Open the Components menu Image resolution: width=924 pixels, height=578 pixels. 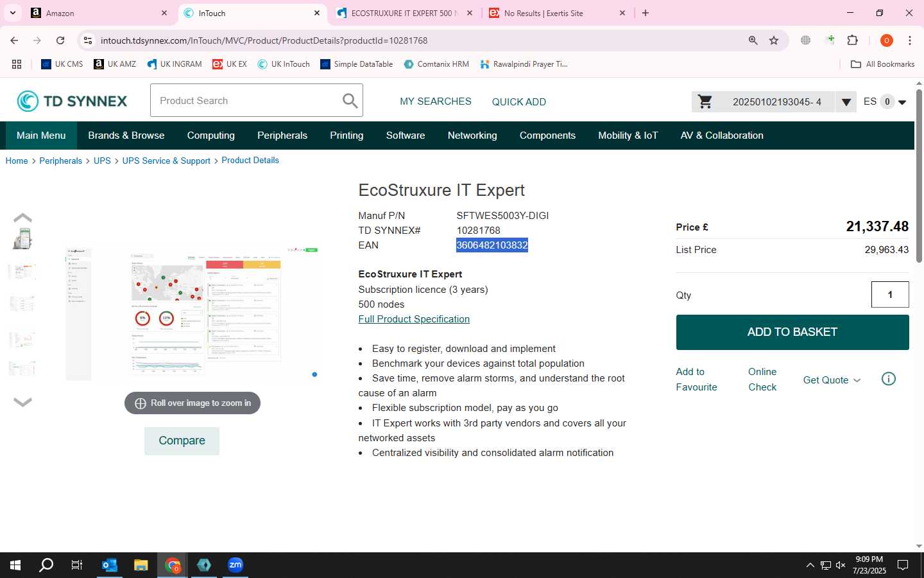click(547, 136)
